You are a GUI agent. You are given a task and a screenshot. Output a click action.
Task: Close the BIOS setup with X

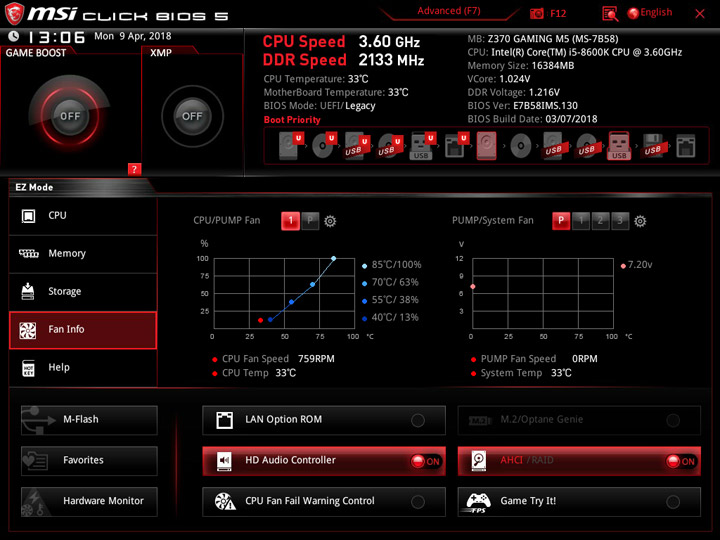pyautogui.click(x=699, y=14)
